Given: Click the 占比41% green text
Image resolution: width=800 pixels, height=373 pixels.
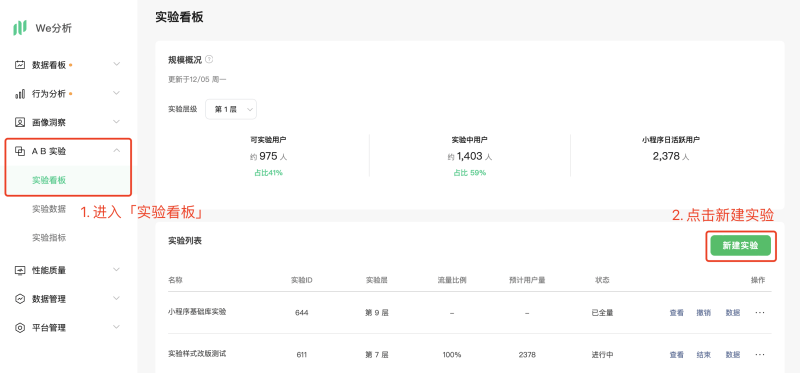Looking at the screenshot, I should pyautogui.click(x=268, y=173).
